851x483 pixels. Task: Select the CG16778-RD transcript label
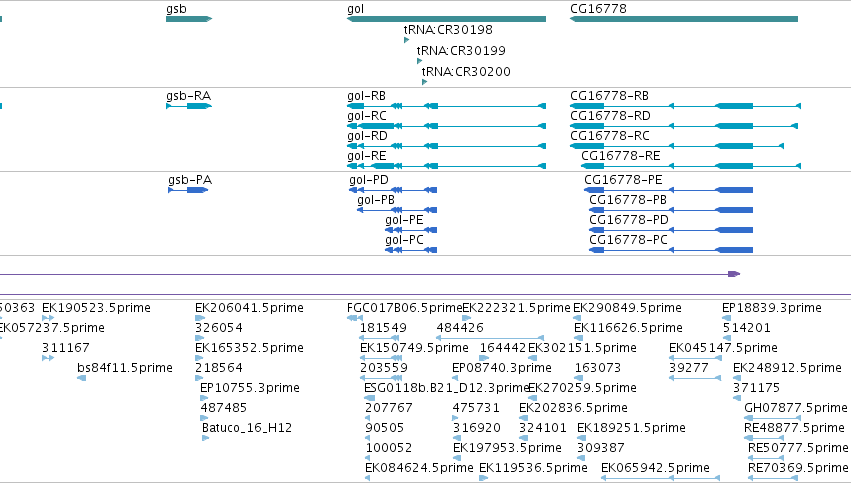[610, 116]
